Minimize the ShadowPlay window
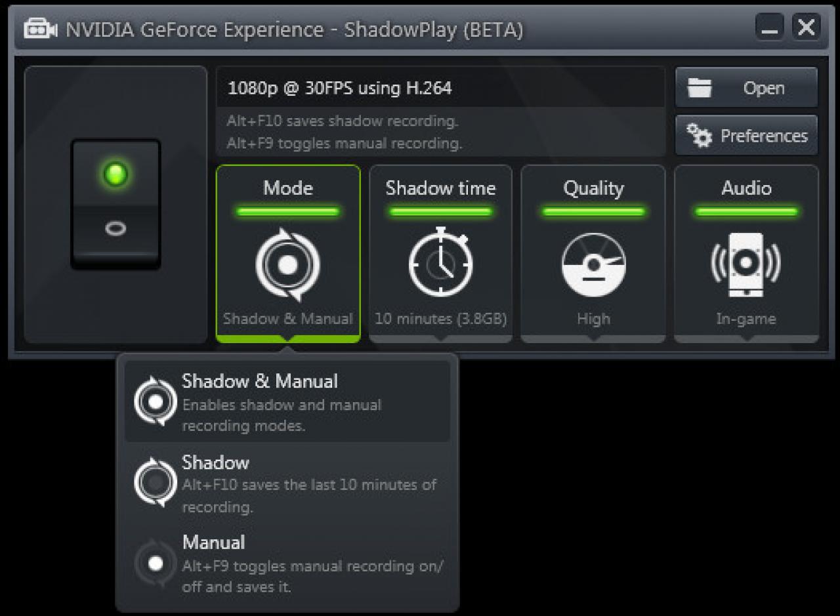The image size is (840, 616). (x=770, y=28)
